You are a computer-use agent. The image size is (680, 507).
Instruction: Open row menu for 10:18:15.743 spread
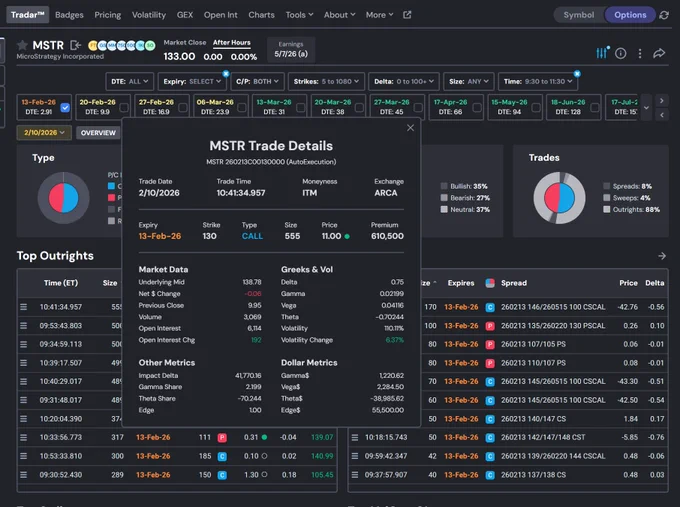point(355,437)
